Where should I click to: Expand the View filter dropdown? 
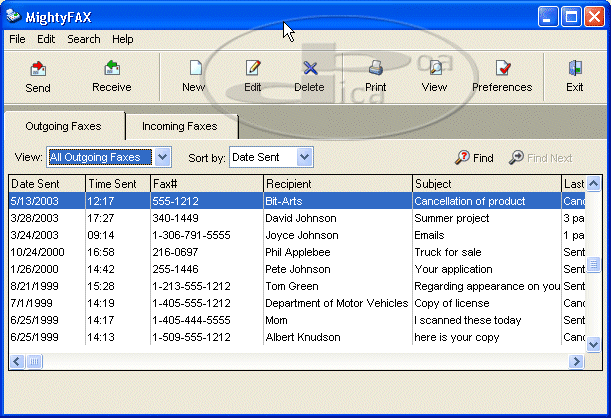point(164,157)
